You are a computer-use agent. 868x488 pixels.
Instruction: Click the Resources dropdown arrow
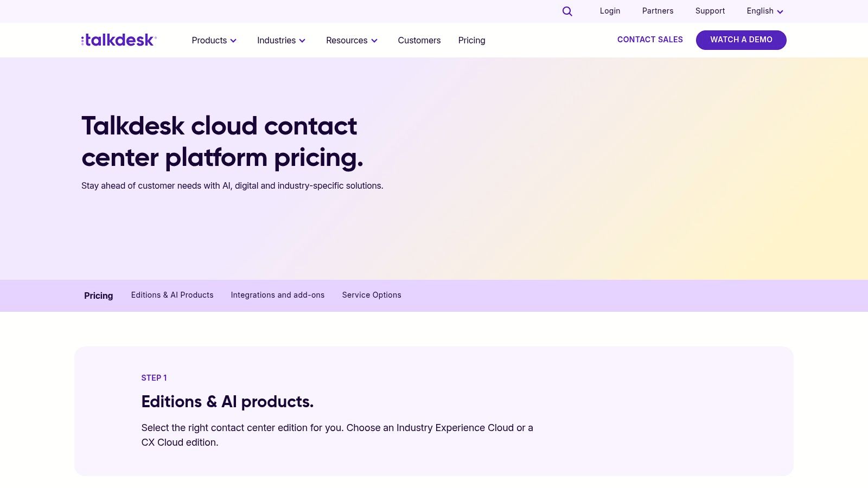[374, 41]
